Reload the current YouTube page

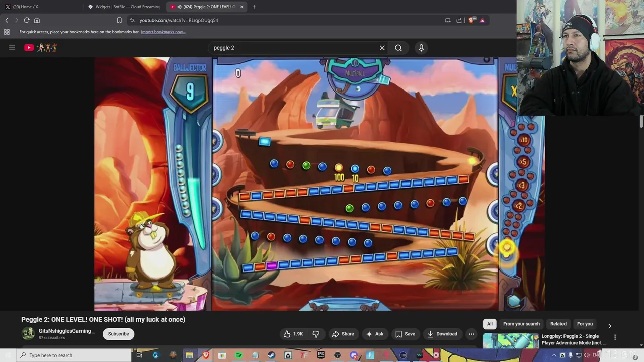(x=27, y=20)
